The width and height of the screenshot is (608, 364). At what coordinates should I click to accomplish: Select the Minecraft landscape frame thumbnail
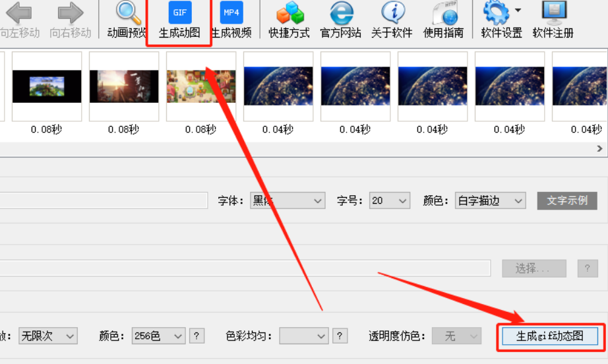tap(47, 86)
